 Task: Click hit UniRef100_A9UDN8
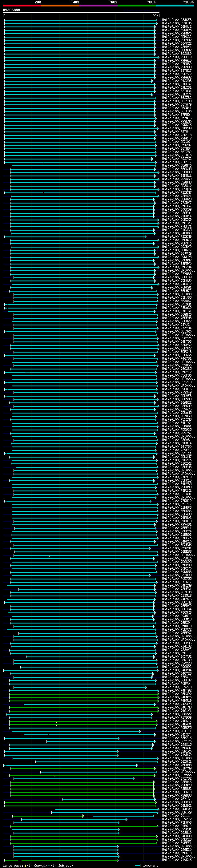point(177,487)
